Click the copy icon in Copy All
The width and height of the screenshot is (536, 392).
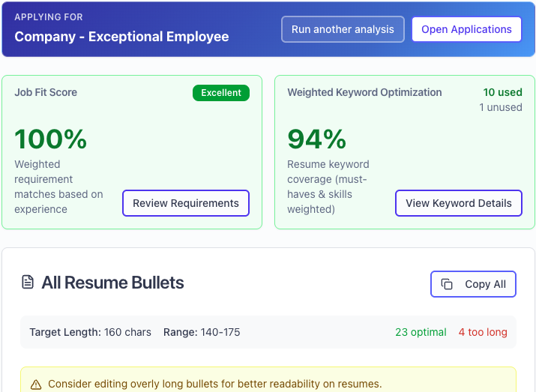click(x=447, y=284)
